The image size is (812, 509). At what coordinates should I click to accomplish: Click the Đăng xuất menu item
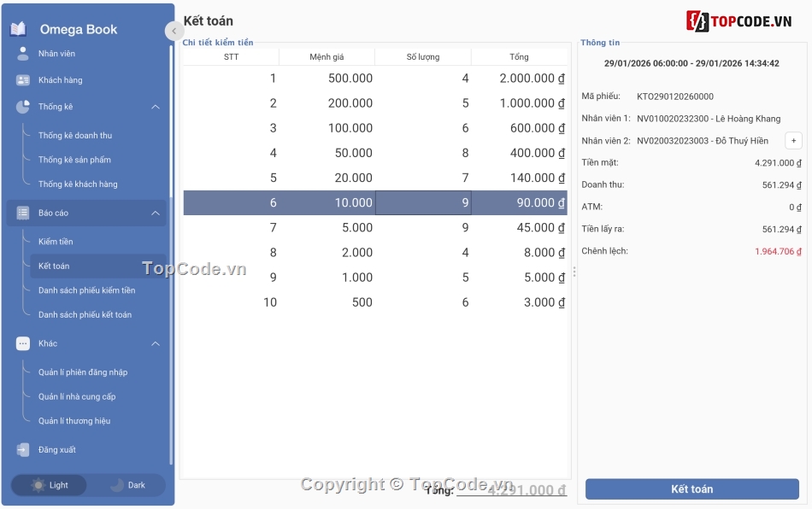(86, 449)
